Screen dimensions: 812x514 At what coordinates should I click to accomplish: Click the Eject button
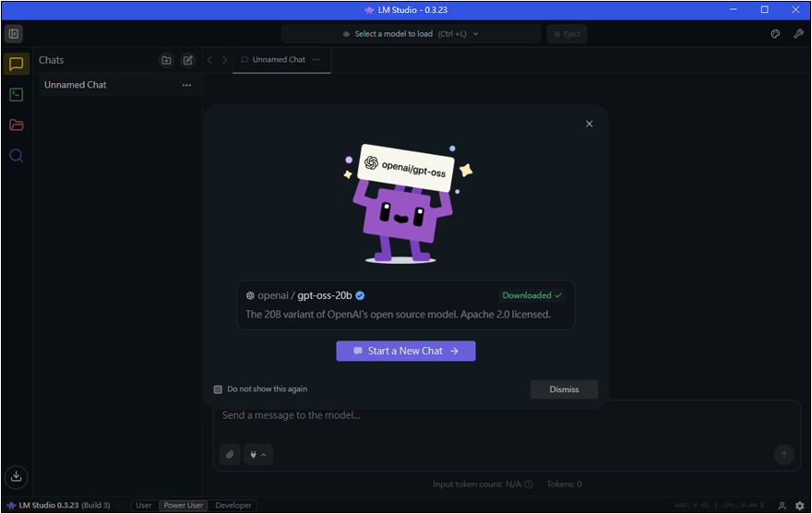tap(567, 33)
